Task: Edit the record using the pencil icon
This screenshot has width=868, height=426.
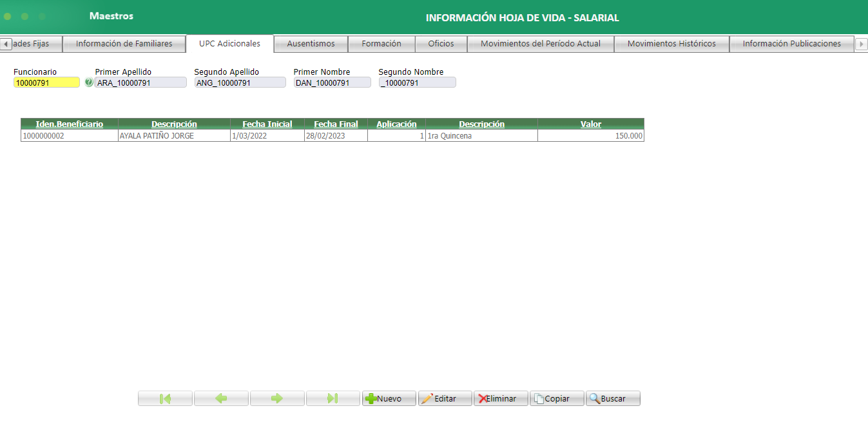Action: [445, 398]
